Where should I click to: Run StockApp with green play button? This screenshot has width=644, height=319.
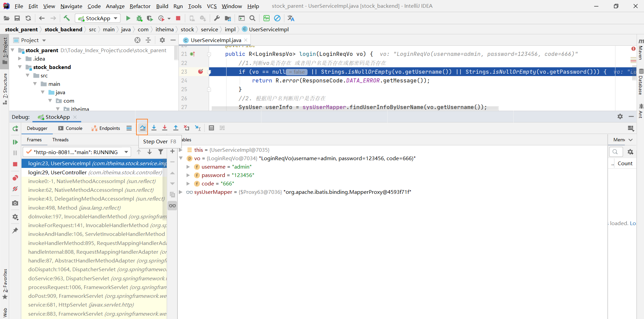pyautogui.click(x=128, y=18)
